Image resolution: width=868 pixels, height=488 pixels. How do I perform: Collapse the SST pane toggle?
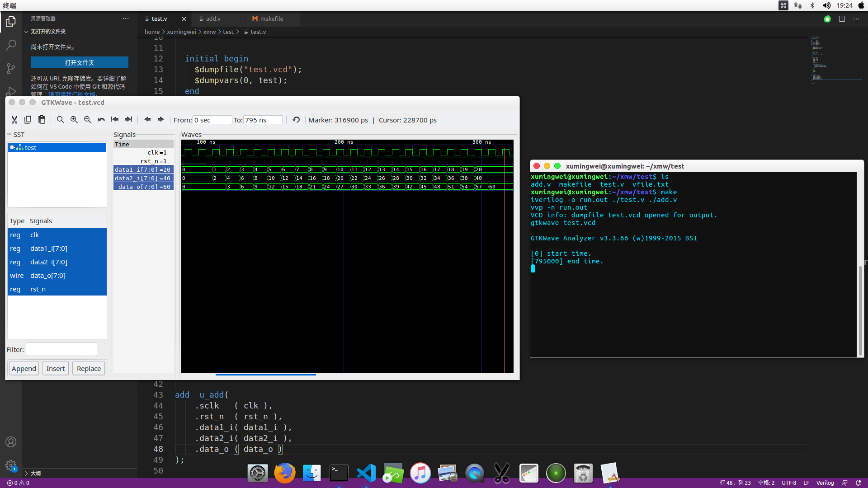pyautogui.click(x=9, y=135)
